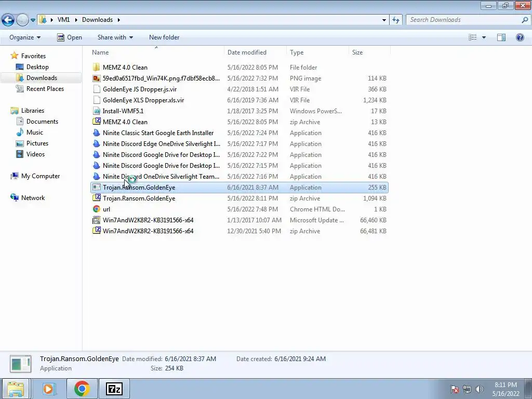Click the search magnifier icon
This screenshot has height=399, width=532.
[x=525, y=20]
